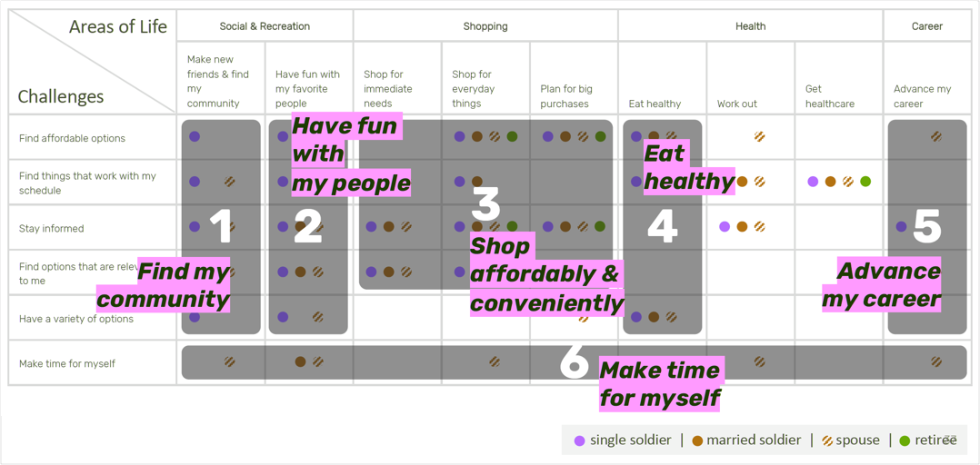Select the Health column header

(751, 26)
